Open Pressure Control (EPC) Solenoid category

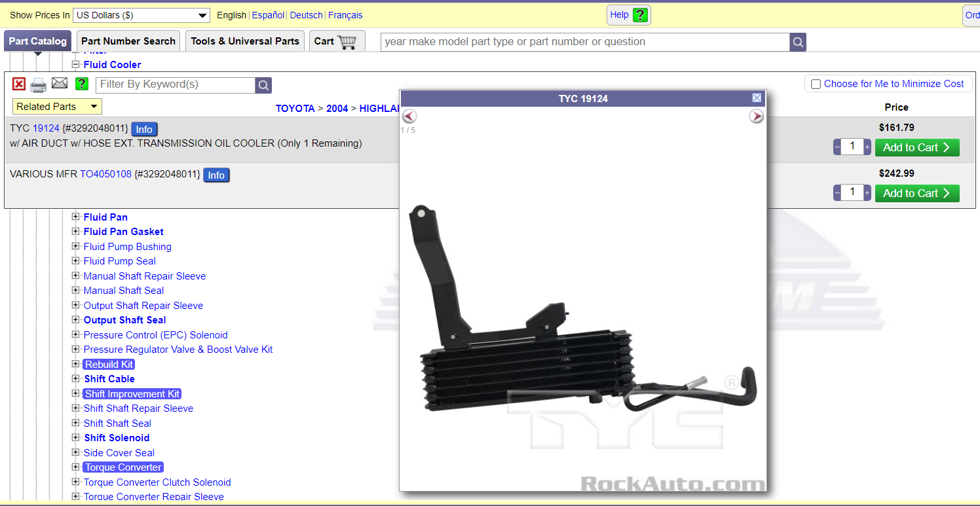(x=156, y=335)
